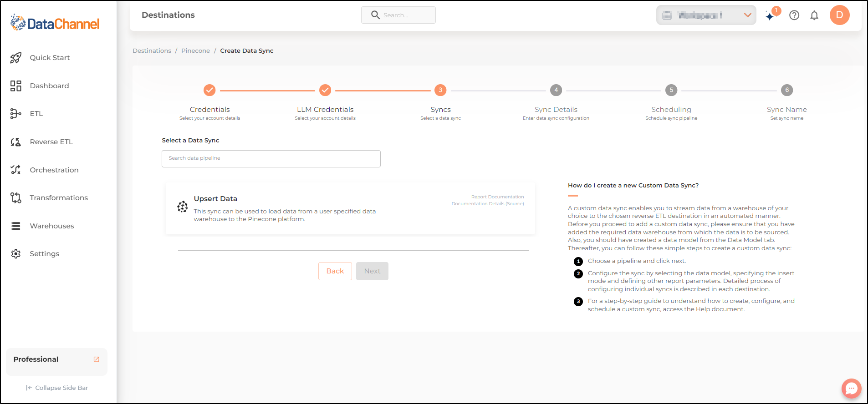Select the Upsert Data sync title

click(215, 199)
